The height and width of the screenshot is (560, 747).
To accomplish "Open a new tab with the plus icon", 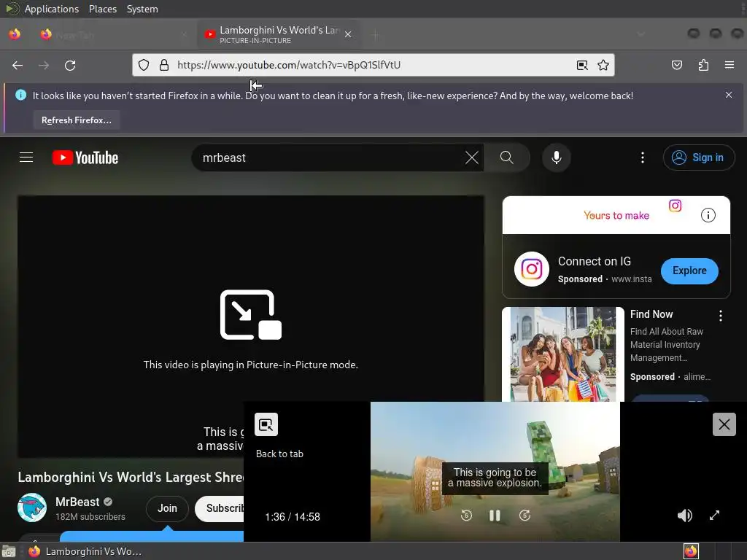I will (376, 34).
